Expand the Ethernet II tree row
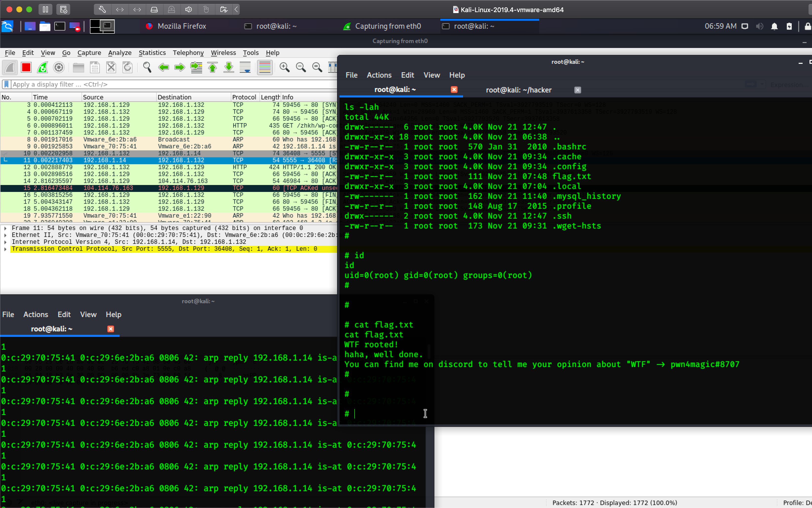 click(x=5, y=235)
